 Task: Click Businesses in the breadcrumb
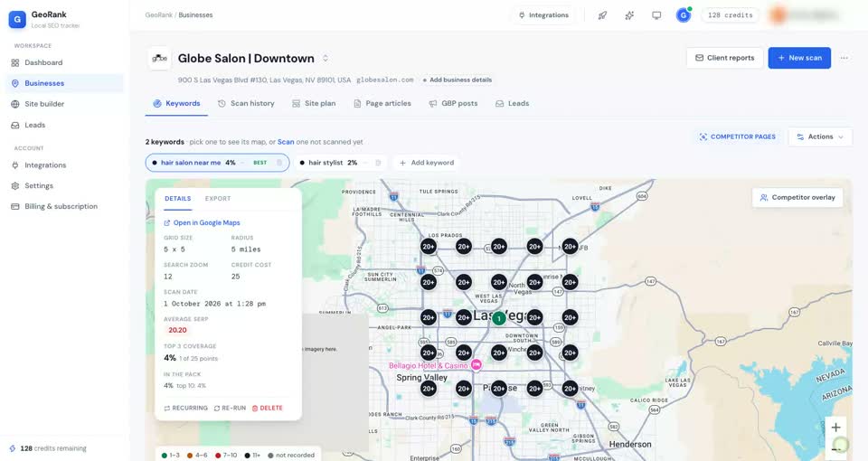[195, 15]
